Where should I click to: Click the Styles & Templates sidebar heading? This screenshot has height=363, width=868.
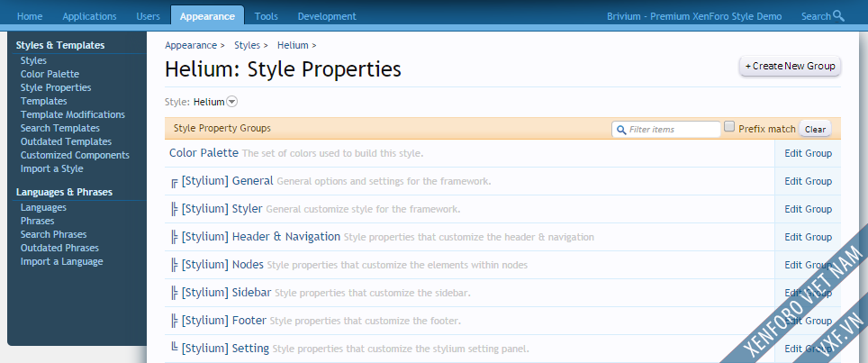tap(60, 45)
